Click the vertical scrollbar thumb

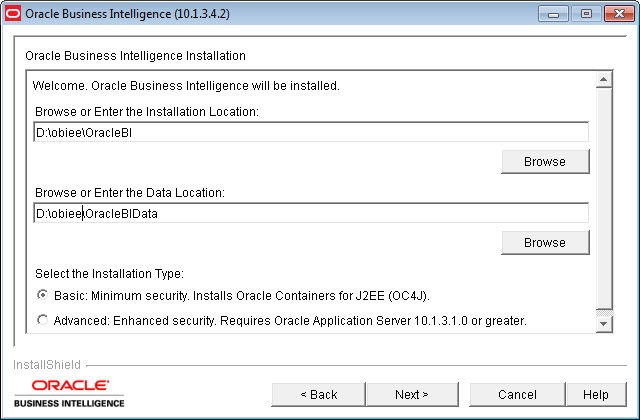pos(604,199)
